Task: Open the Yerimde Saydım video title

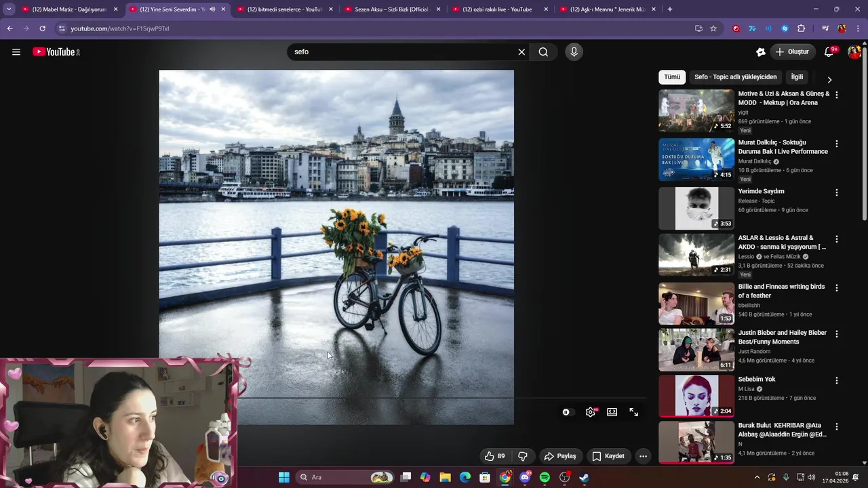Action: (761, 191)
